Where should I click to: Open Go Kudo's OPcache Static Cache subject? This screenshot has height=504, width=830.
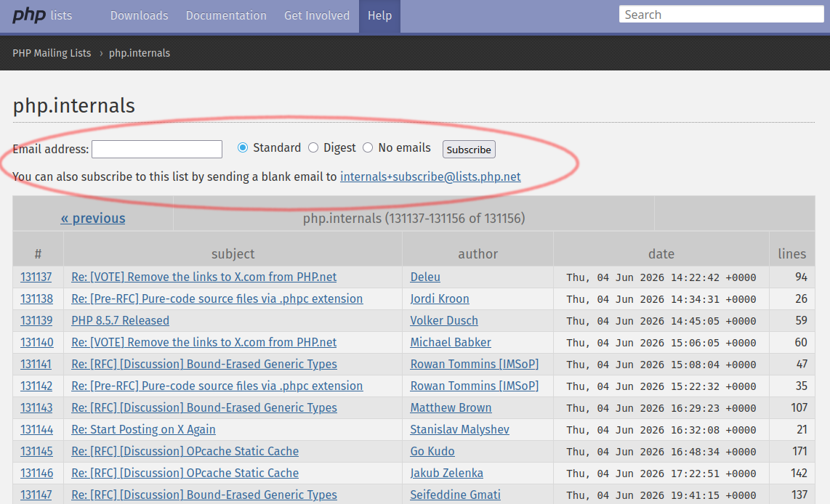tap(185, 451)
